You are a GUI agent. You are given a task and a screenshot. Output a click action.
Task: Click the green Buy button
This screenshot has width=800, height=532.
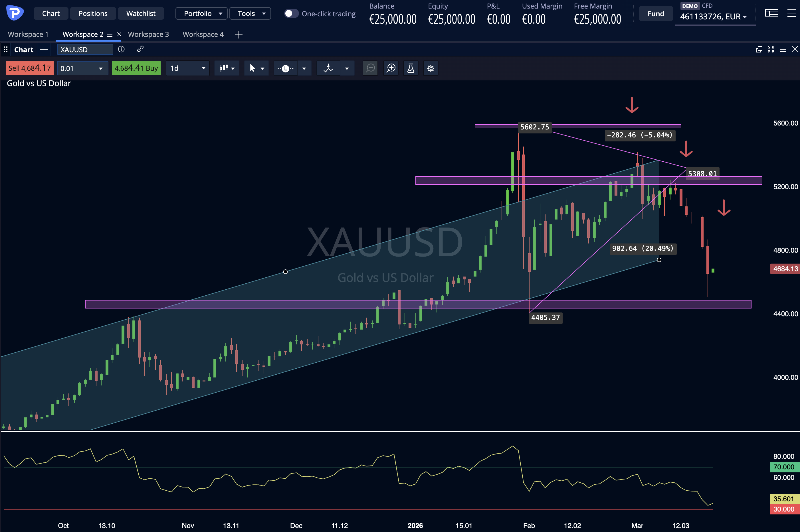[136, 68]
